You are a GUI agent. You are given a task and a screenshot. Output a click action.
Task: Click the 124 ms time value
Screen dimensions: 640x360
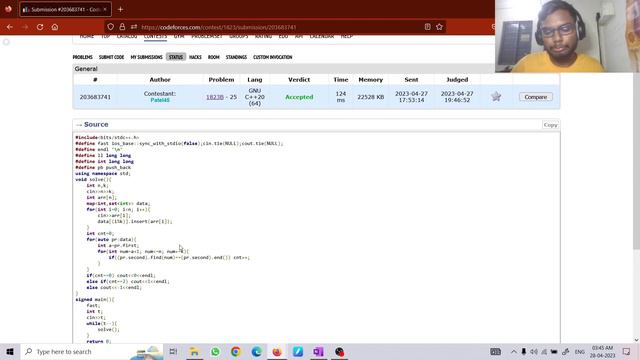tap(341, 97)
